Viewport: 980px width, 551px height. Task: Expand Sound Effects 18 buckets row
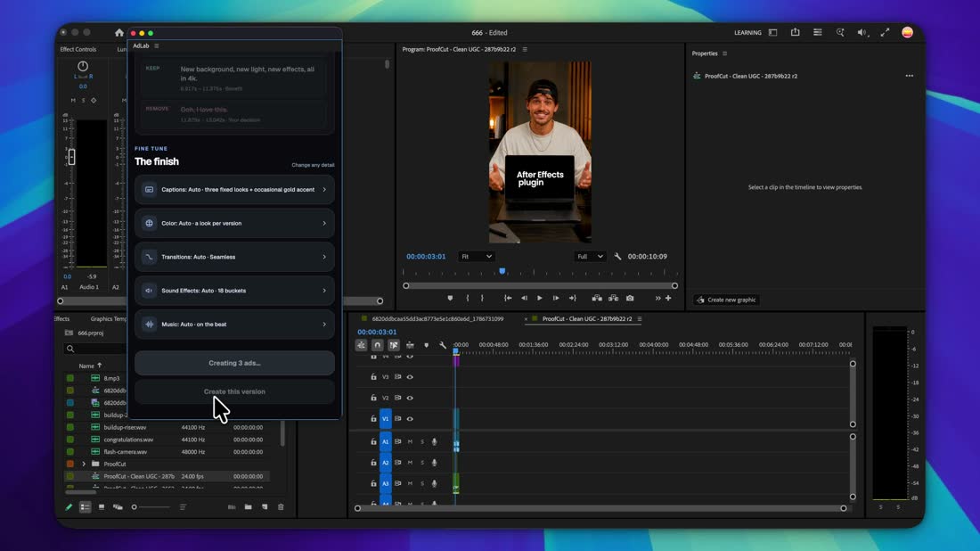pyautogui.click(x=234, y=291)
